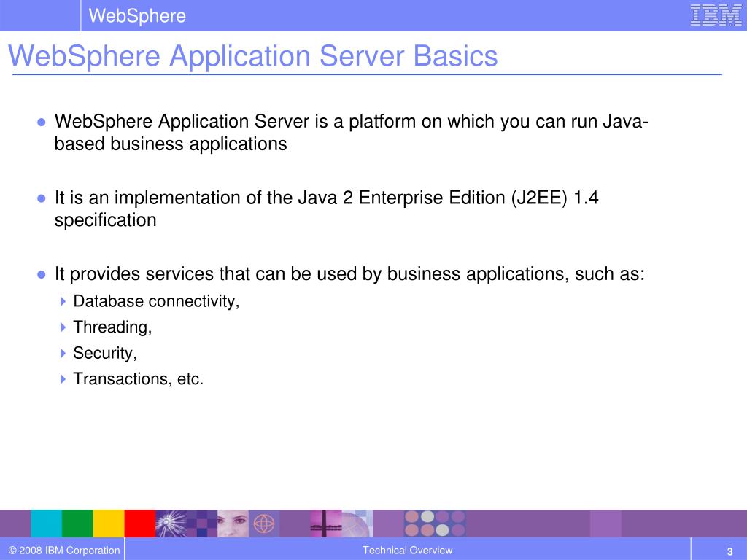Click the "© 2008 IBM Corporation" footer text
747x560 pixels.
tap(64, 551)
